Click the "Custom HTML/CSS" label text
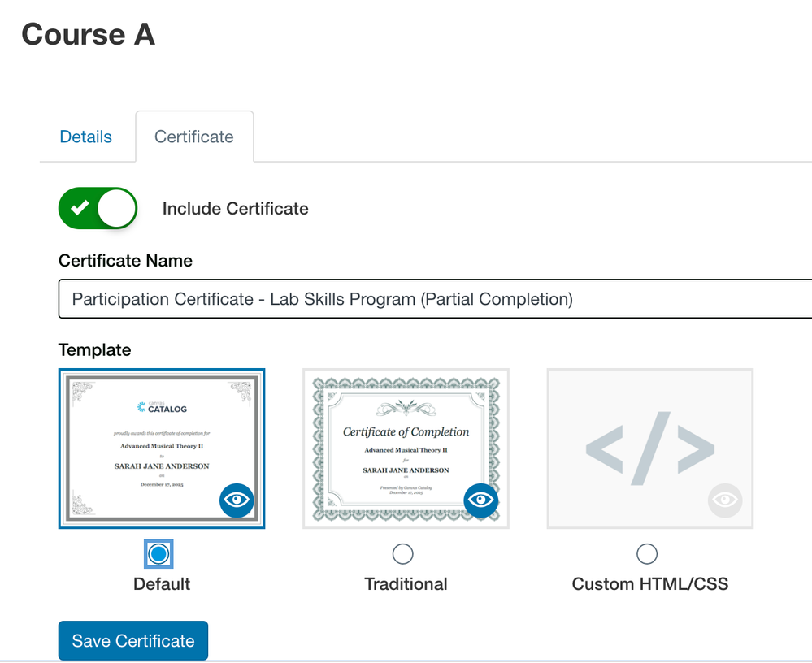The width and height of the screenshot is (812, 663). click(650, 584)
